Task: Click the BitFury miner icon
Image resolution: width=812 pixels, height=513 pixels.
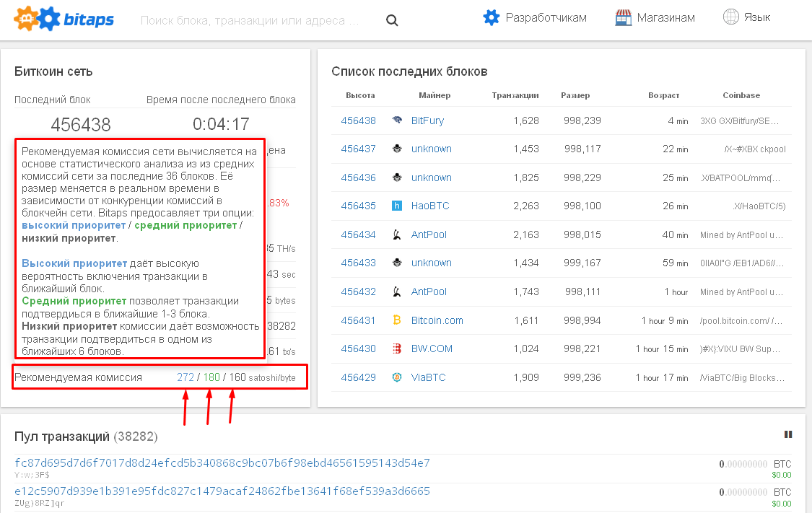Action: (397, 120)
